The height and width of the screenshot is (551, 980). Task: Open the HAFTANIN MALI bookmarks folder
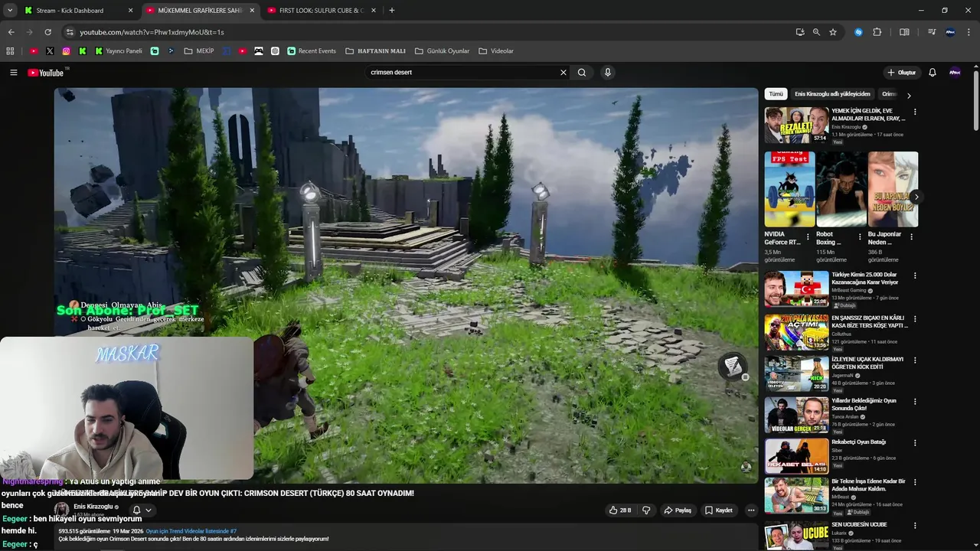[x=375, y=51]
